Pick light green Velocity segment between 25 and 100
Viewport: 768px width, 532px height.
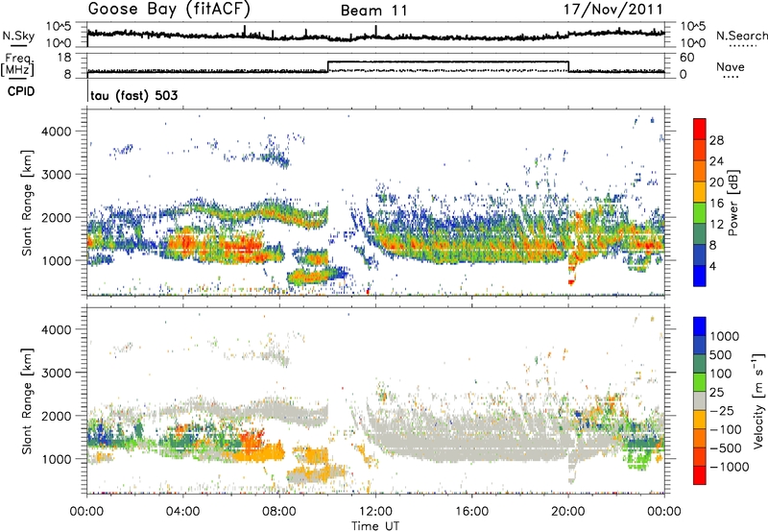point(700,382)
